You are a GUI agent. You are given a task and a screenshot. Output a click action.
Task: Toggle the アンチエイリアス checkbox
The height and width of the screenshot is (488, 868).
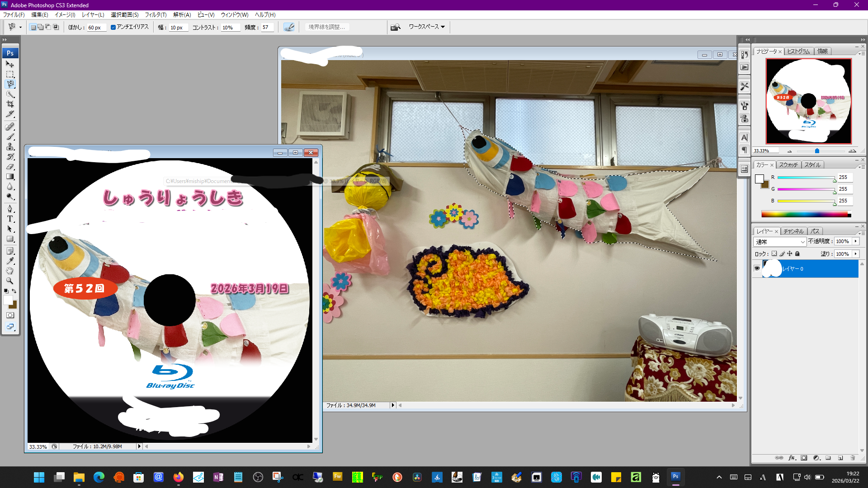pyautogui.click(x=113, y=27)
